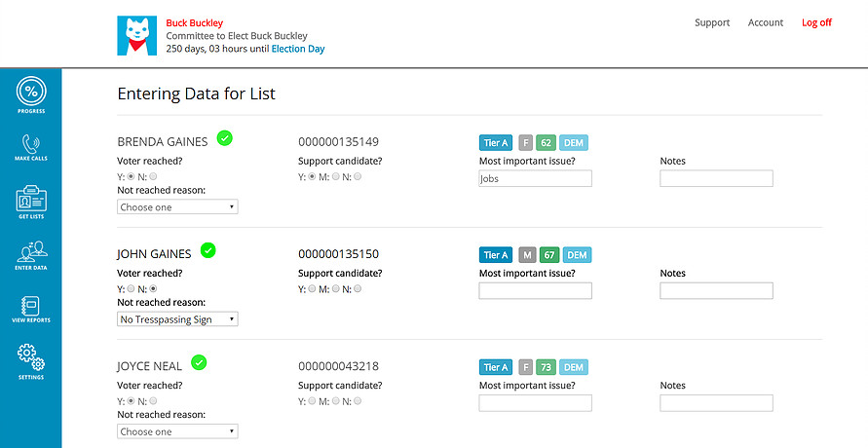Select N for Joyce Neal support candidate
This screenshot has width=868, height=448.
[358, 401]
